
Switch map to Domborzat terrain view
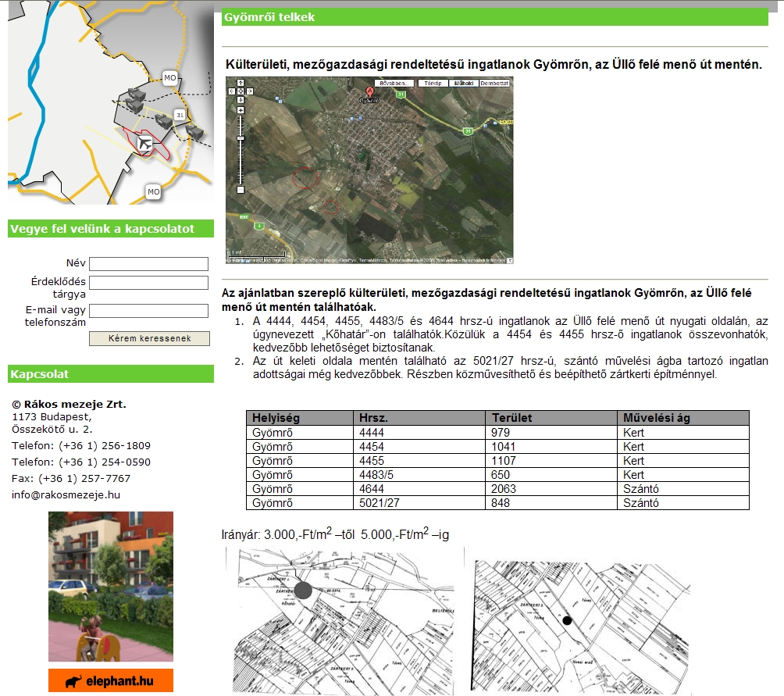[x=494, y=83]
